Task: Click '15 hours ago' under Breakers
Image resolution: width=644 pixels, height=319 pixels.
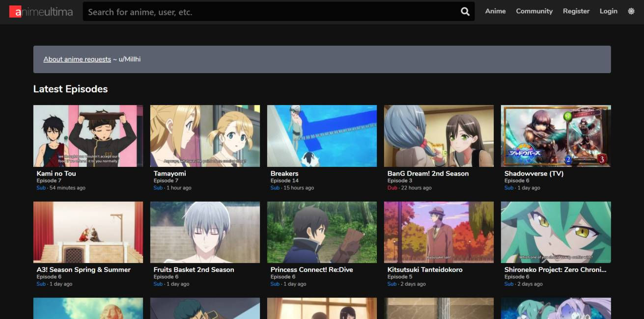Action: 299,188
